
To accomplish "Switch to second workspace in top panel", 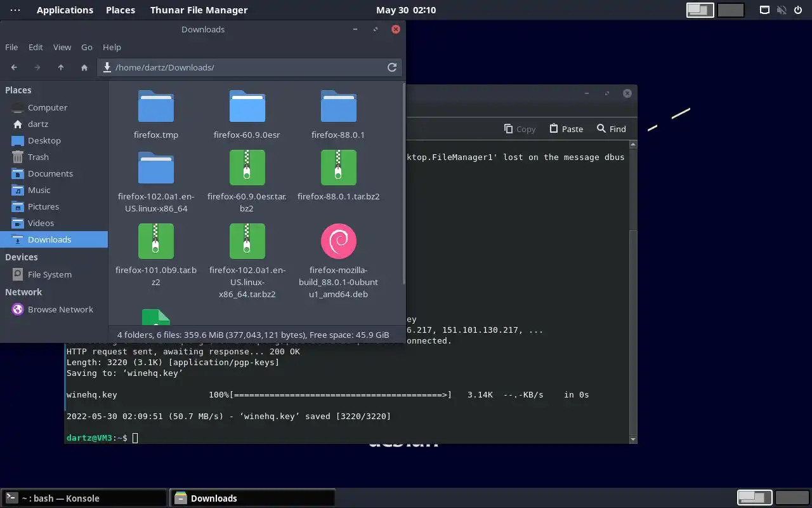I will 731,10.
